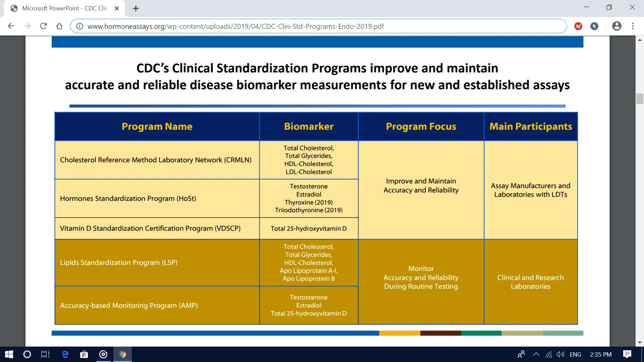Select the Microsoft PowerPoint - CDC Clin tab
Screen dimensions: 644x362
point(64,8)
